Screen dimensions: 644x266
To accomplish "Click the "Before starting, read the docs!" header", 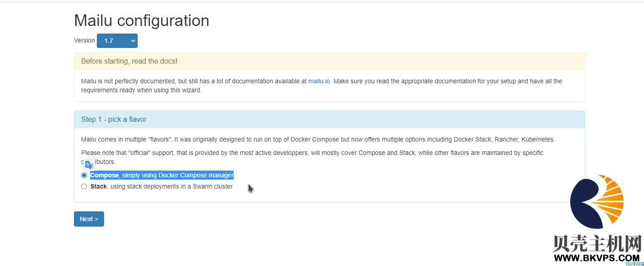I will [x=129, y=61].
